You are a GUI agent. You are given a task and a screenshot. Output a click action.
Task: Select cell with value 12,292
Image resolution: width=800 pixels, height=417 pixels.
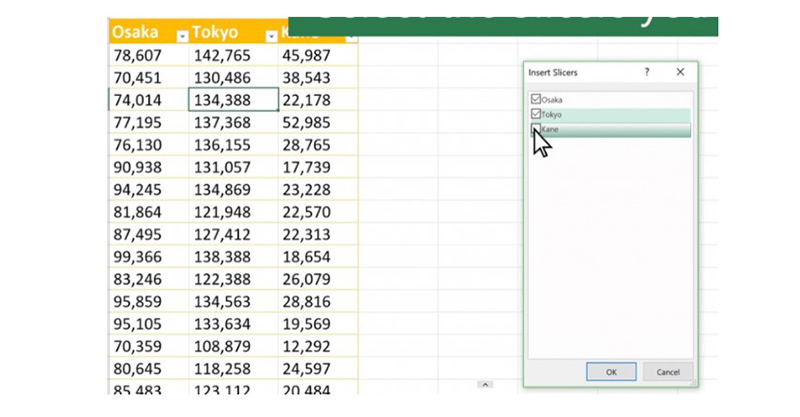coord(318,347)
